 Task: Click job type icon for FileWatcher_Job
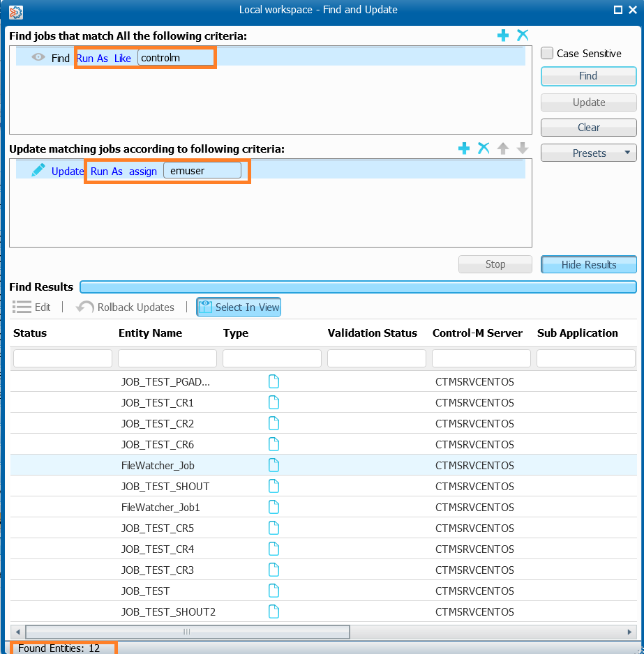274,465
